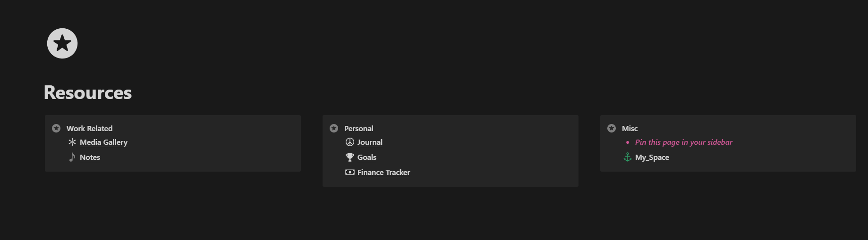
Task: Click the star icon beside Misc
Action: point(612,128)
